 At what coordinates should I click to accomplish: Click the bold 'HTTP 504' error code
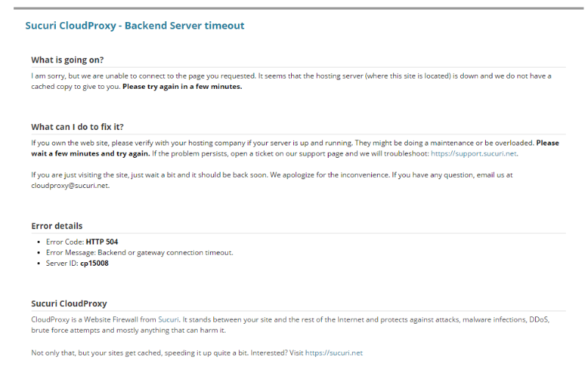pyautogui.click(x=101, y=242)
